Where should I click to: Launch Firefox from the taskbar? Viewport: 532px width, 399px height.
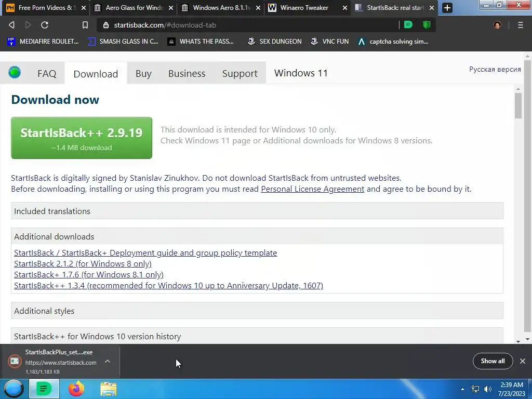[76, 389]
